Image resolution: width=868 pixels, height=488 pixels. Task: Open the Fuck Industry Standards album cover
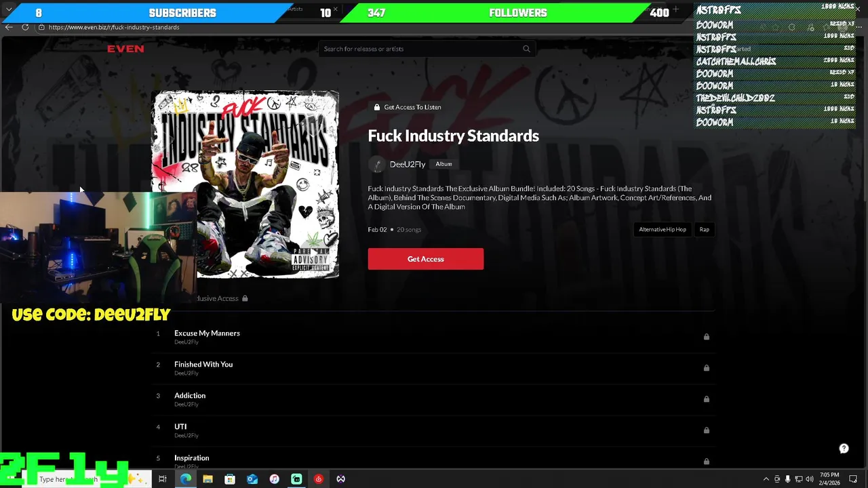[245, 184]
